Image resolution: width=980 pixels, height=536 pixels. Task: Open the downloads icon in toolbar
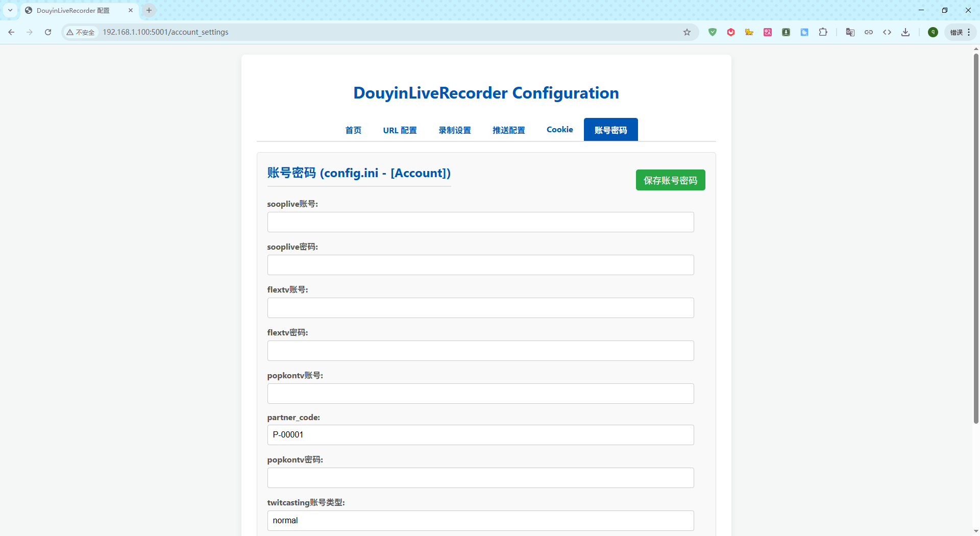tap(905, 32)
